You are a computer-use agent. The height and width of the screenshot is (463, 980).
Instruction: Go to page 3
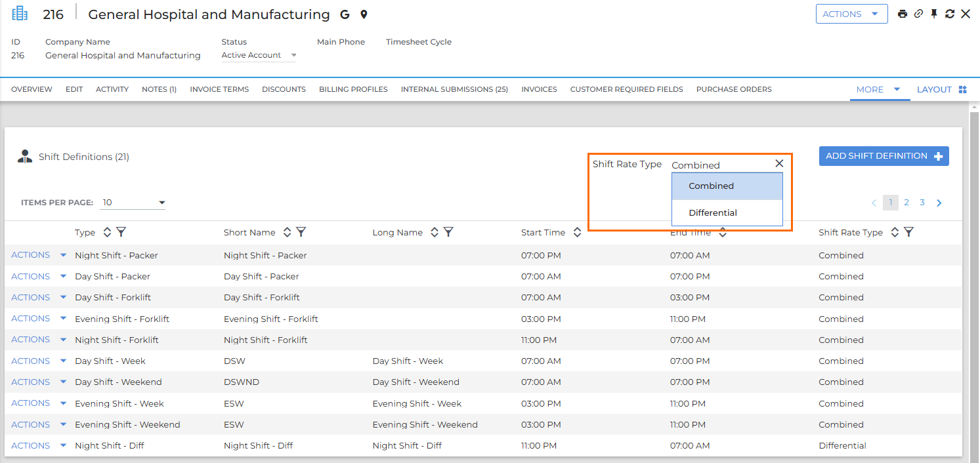pyautogui.click(x=922, y=203)
